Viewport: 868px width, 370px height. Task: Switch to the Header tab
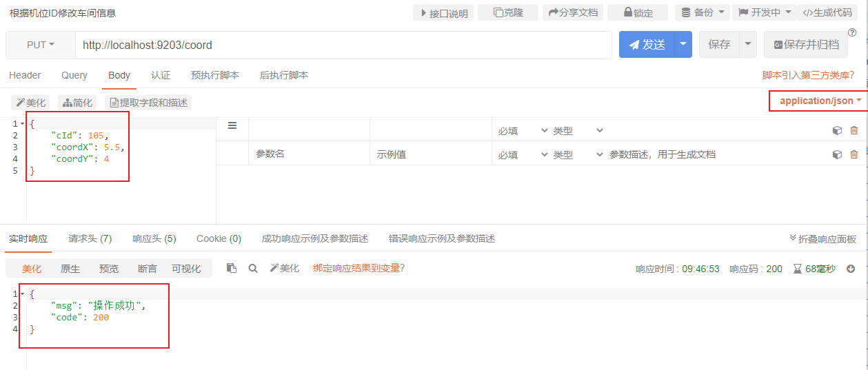coord(25,75)
